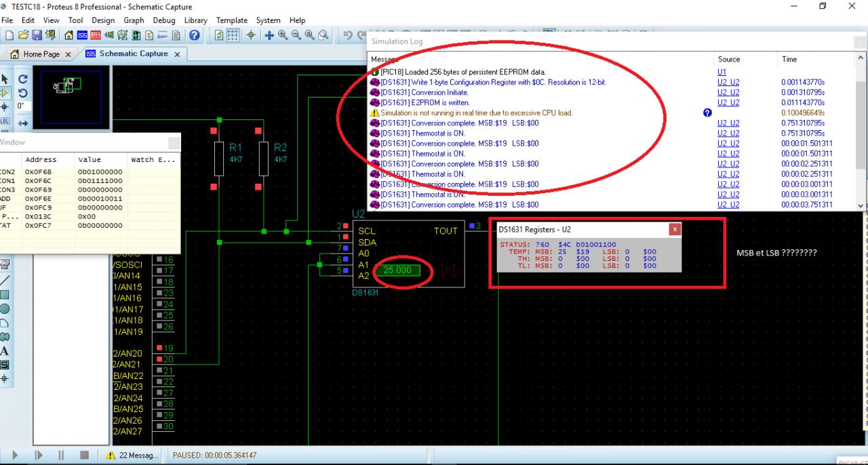
Task: Click the rotation angle field showing 0°
Action: 23,106
